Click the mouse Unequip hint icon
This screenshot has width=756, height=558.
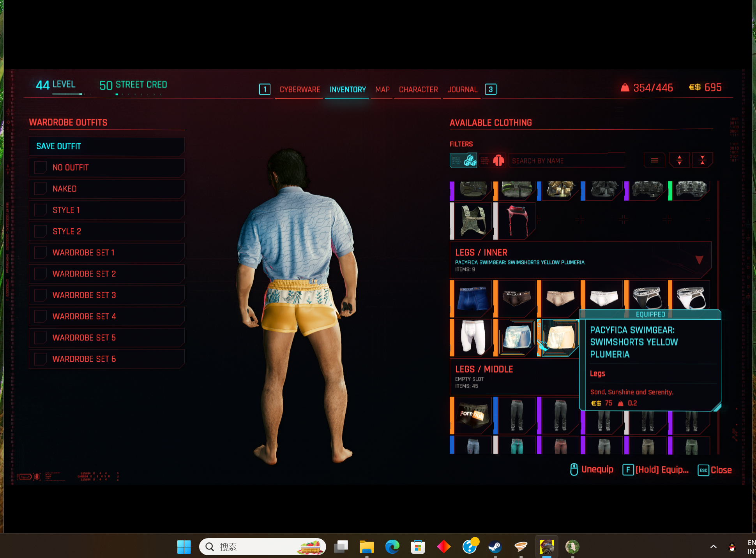[x=574, y=470]
